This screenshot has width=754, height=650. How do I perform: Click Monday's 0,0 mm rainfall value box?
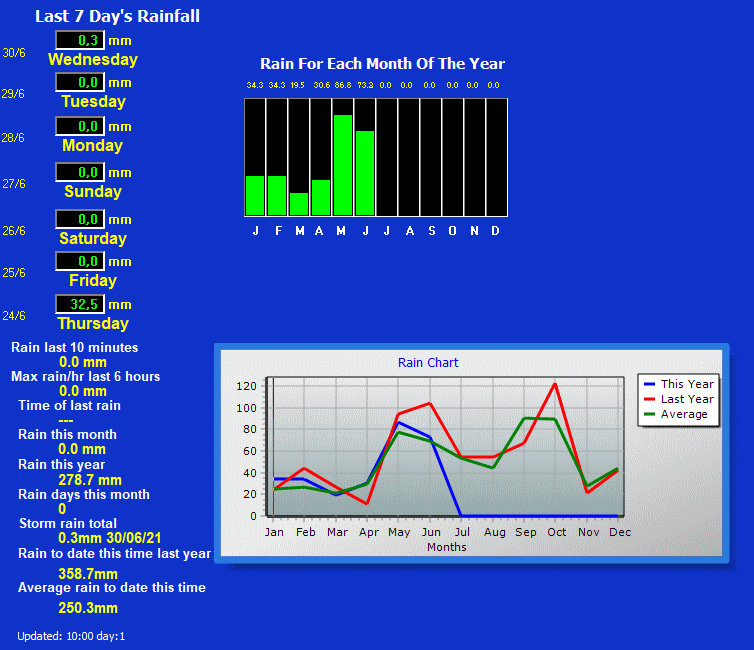[80, 126]
